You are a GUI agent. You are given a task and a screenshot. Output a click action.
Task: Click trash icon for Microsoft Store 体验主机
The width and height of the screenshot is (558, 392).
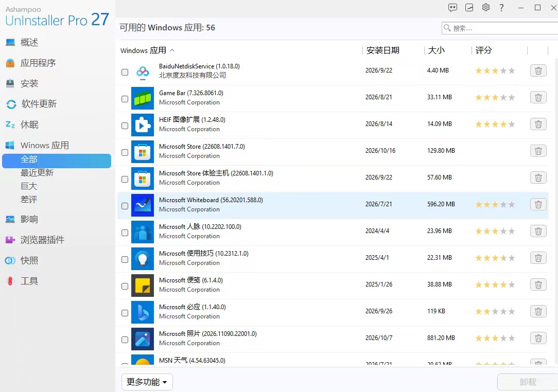tap(538, 177)
